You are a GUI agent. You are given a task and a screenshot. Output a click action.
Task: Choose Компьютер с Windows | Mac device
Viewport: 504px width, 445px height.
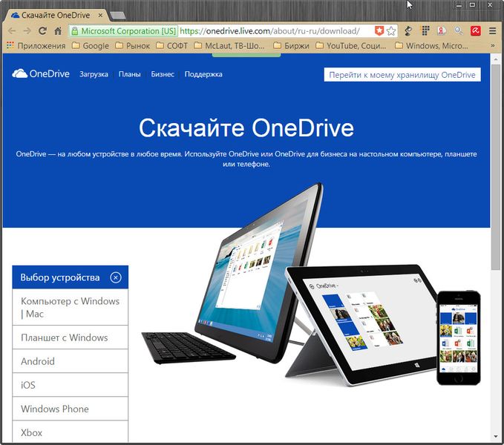70,307
